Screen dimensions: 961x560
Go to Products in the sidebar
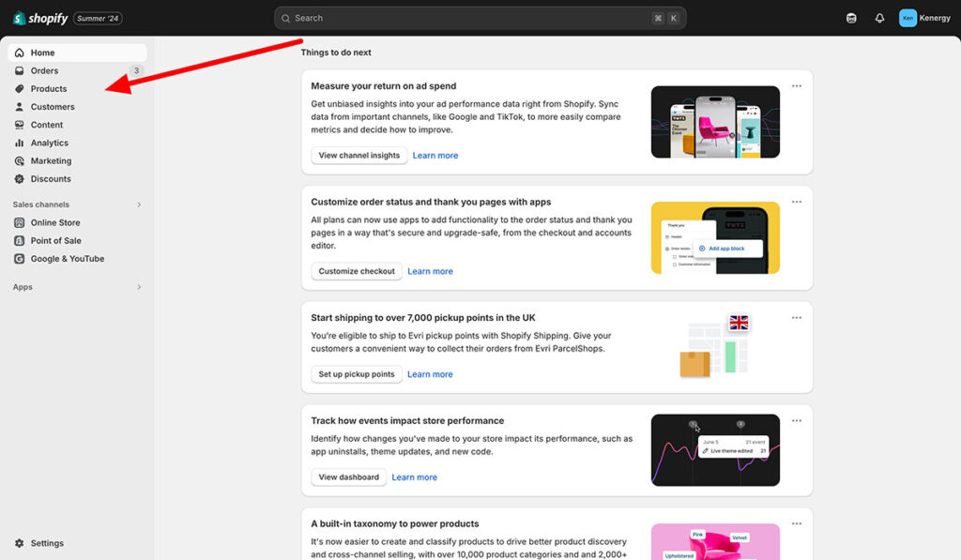(49, 88)
